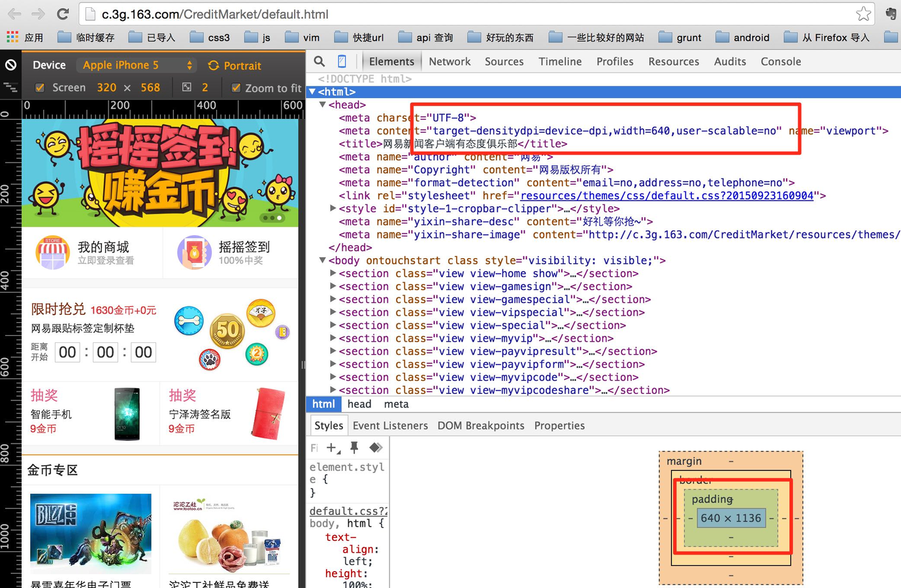Click the red paw badge icon
Image resolution: width=901 pixels, height=588 pixels.
pos(210,359)
